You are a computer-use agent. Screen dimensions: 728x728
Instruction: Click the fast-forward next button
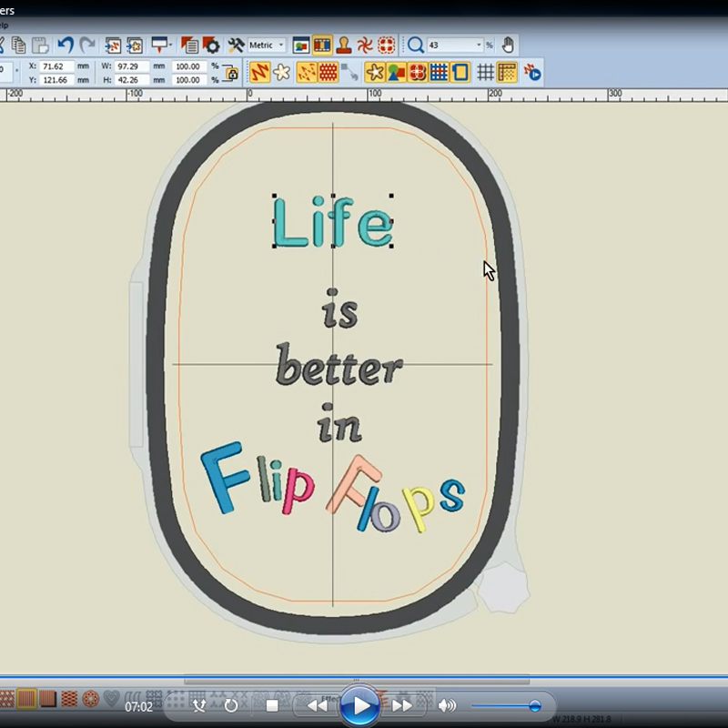click(402, 706)
